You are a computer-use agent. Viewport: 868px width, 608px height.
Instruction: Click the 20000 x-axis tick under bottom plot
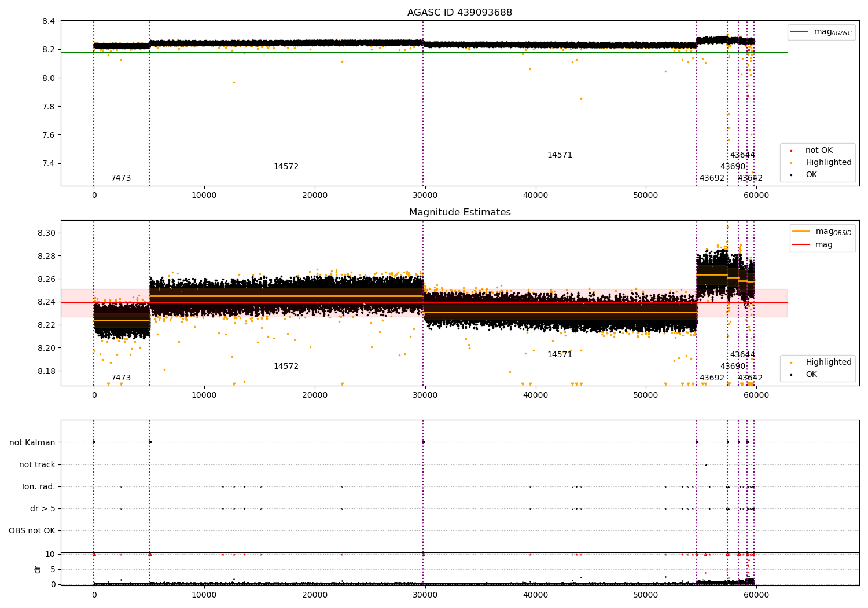pyautogui.click(x=315, y=595)
